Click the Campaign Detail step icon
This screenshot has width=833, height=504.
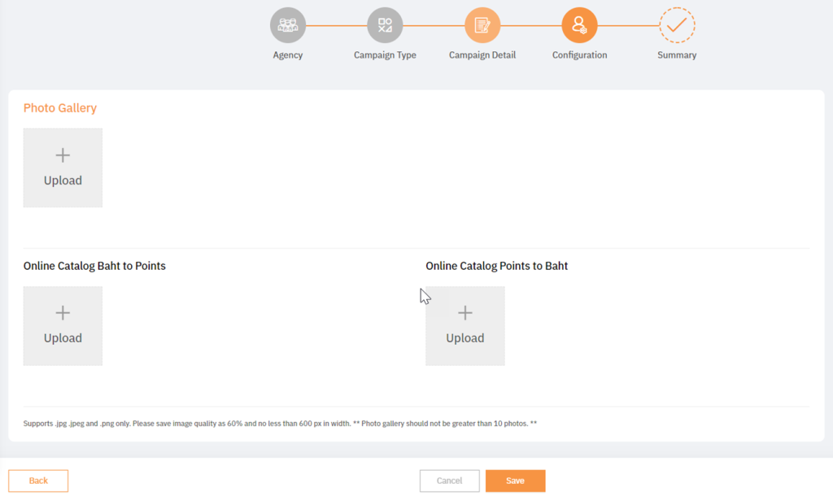click(482, 24)
